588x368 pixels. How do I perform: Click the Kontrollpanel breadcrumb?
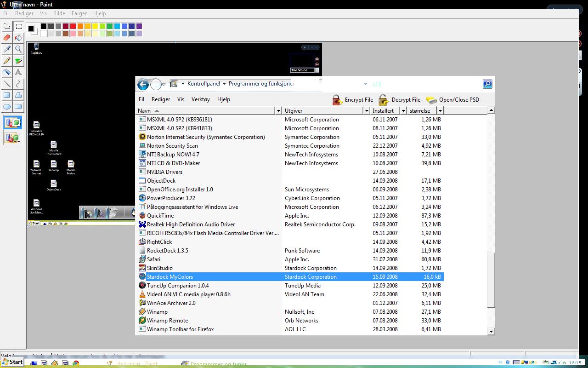tap(204, 84)
